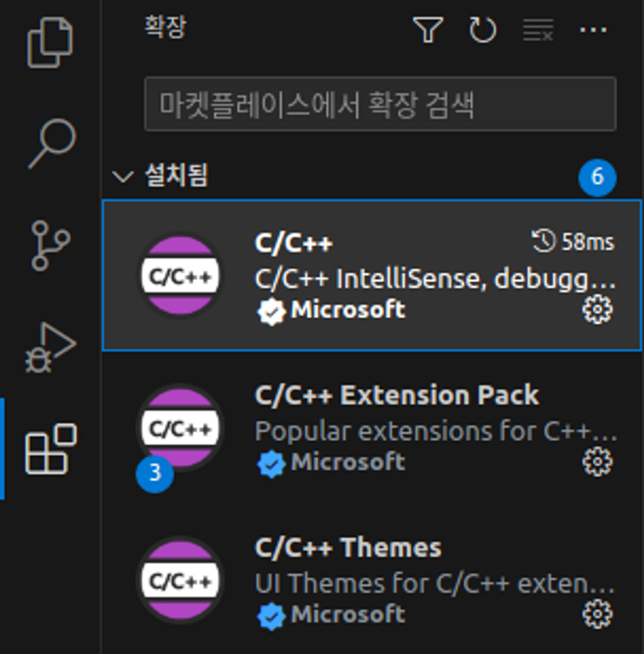This screenshot has height=654, width=644.
Task: Select the C/C++ Extension Pack entry
Action: point(372,428)
